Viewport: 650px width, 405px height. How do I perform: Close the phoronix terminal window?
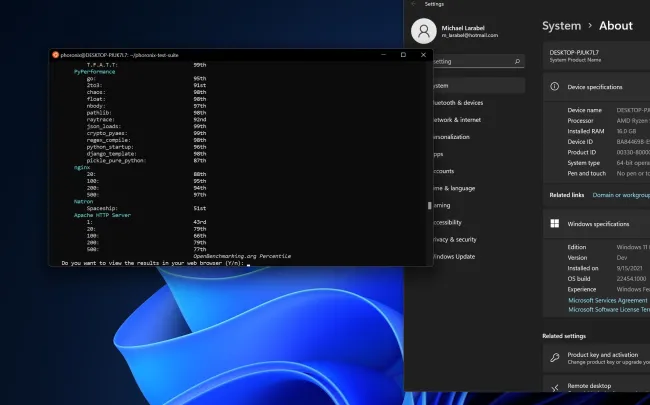pos(423,55)
